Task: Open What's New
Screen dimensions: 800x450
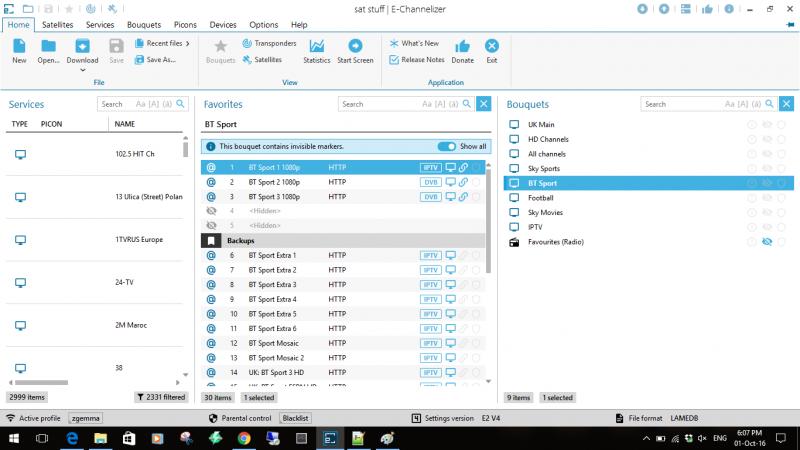Action: [414, 43]
